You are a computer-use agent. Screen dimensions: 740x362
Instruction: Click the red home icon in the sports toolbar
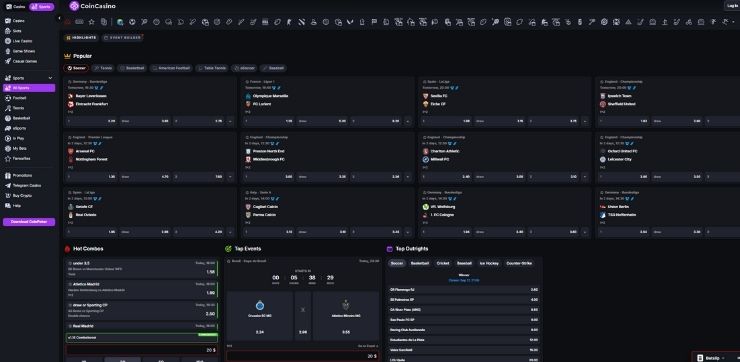[67, 22]
